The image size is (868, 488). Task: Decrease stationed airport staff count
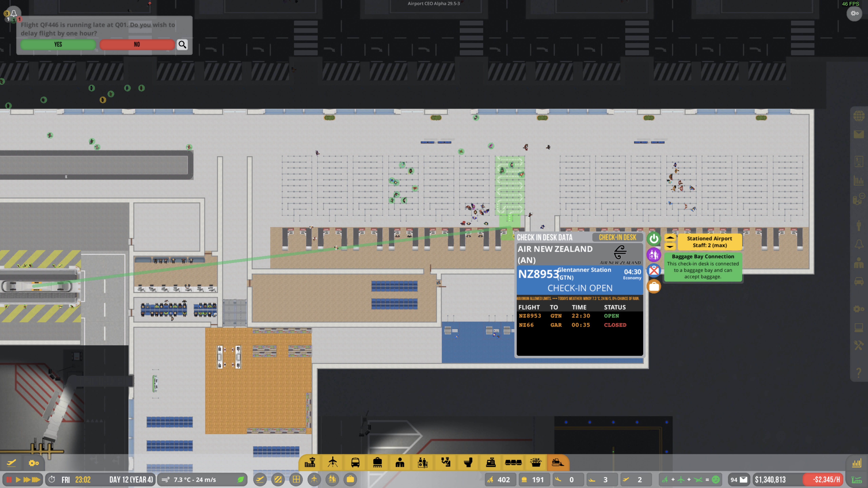[x=670, y=246]
